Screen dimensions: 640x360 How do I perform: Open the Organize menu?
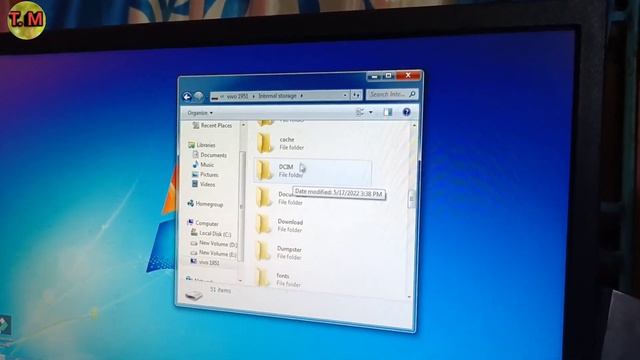(x=200, y=113)
